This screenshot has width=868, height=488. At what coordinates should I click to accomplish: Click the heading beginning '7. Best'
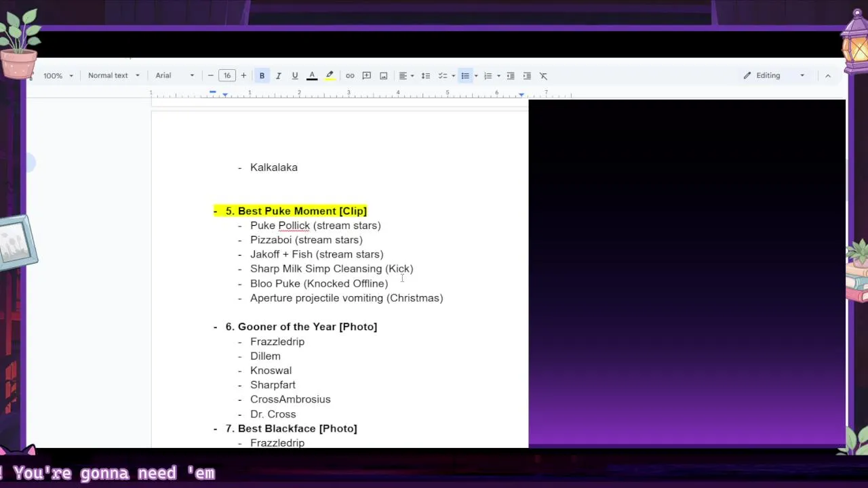click(291, 428)
